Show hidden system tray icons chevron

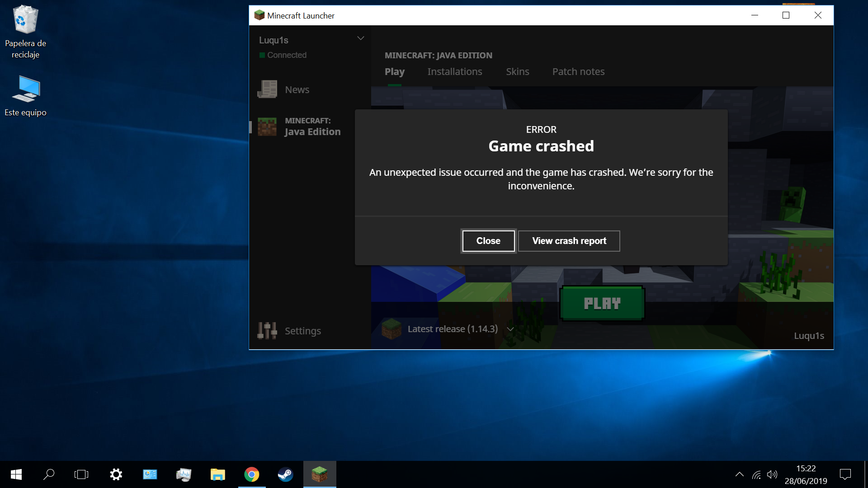click(740, 474)
